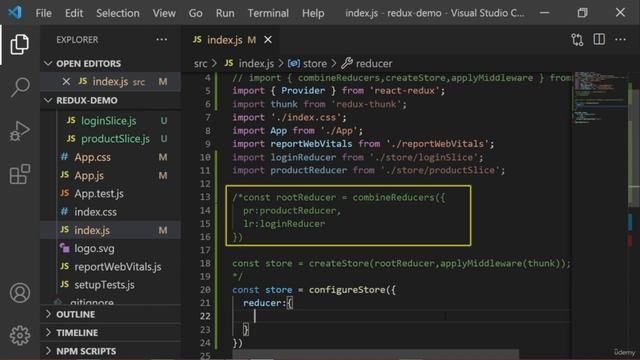Open the Edit menu
Viewport: 640px width, 360px height.
click(x=74, y=13)
